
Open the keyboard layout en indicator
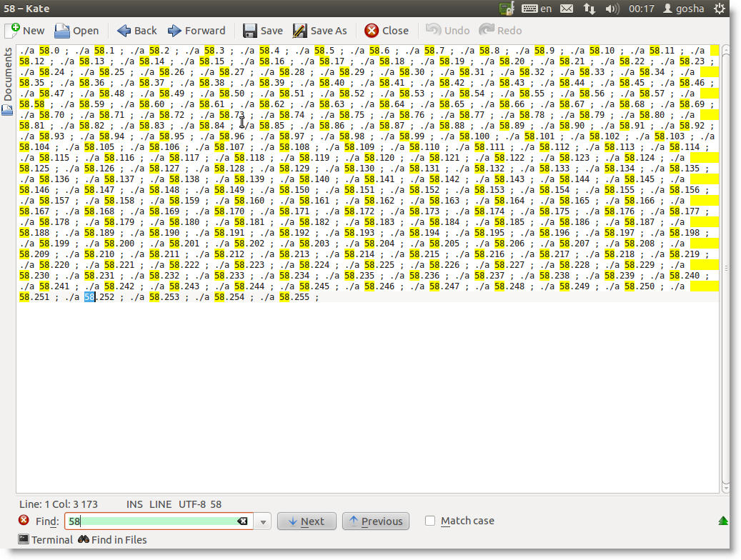coord(537,9)
